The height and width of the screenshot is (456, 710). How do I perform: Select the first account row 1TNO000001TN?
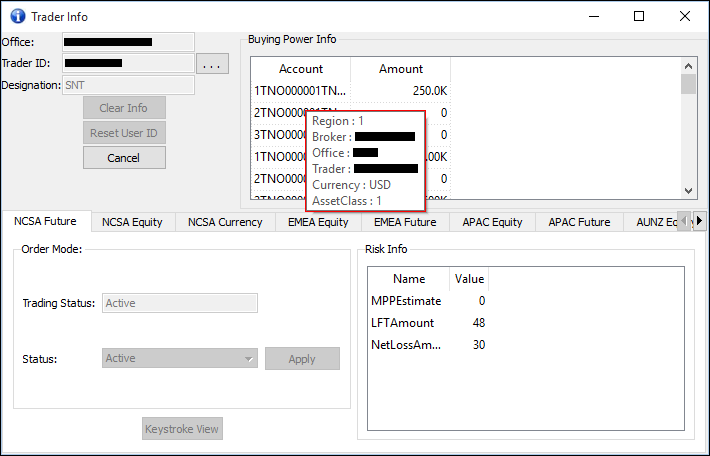[x=300, y=91]
